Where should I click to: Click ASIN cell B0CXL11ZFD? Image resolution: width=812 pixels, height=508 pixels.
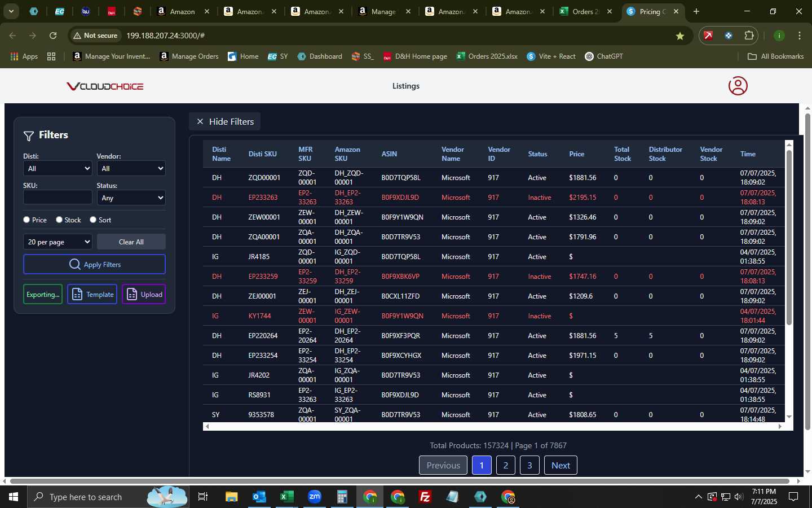click(400, 296)
